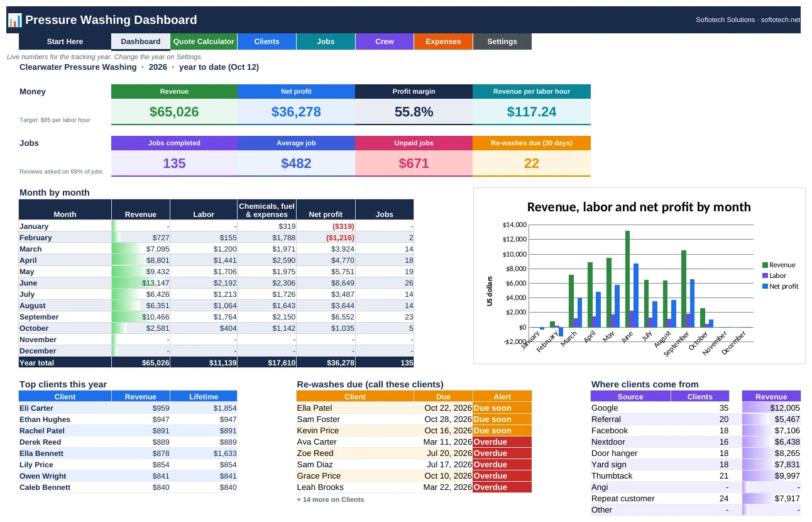Click the blue Net profit legend swatch
The width and height of the screenshot is (812, 522).
[x=765, y=286]
